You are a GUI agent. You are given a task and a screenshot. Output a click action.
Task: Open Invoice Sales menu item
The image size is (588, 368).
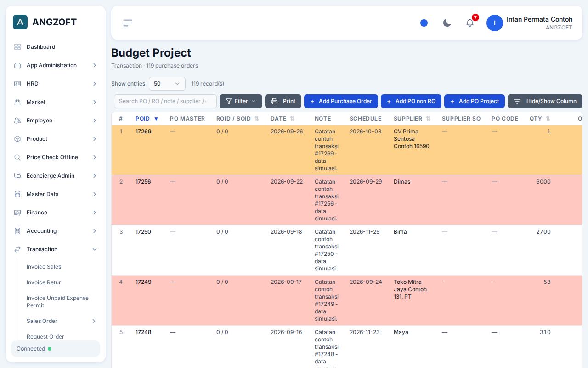click(44, 267)
